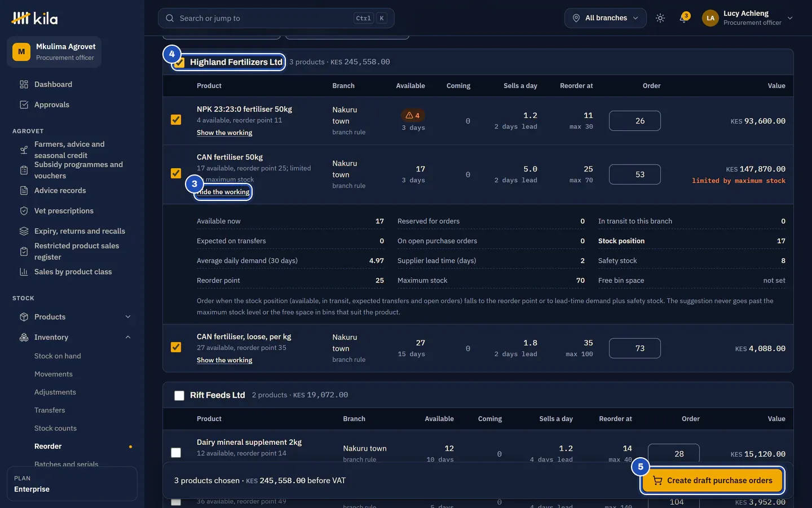This screenshot has width=812, height=508.
Task: Open Stock counts submenu item
Action: tap(55, 428)
